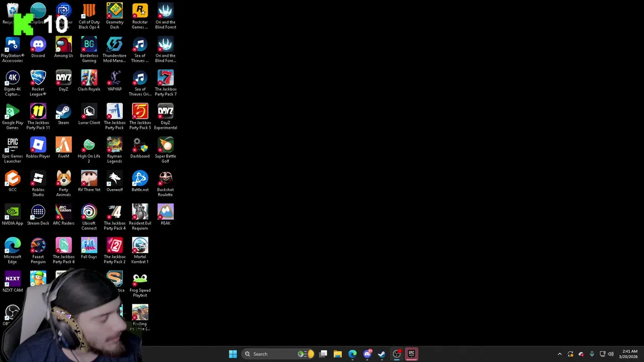644x362 pixels.
Task: Open the GCC desktop shortcut
Action: click(13, 182)
